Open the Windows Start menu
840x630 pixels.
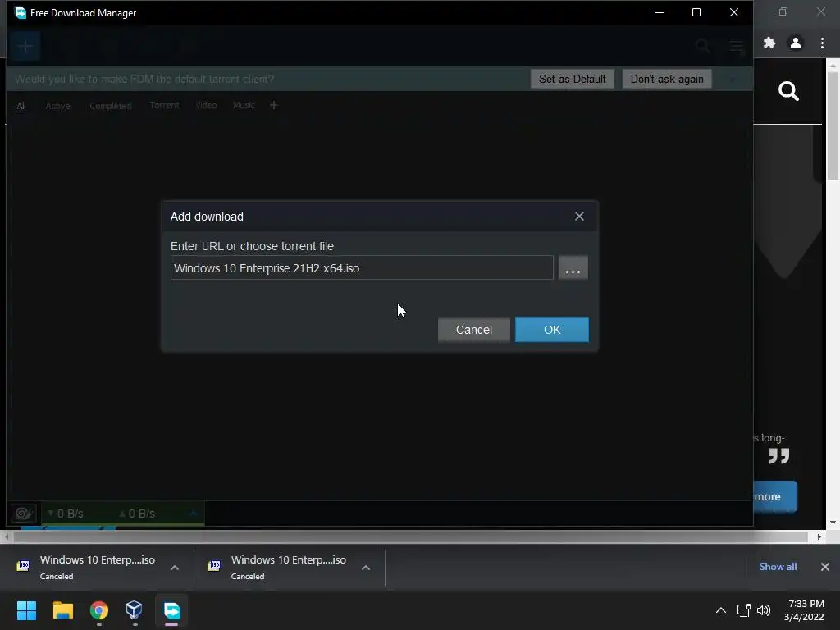point(26,610)
